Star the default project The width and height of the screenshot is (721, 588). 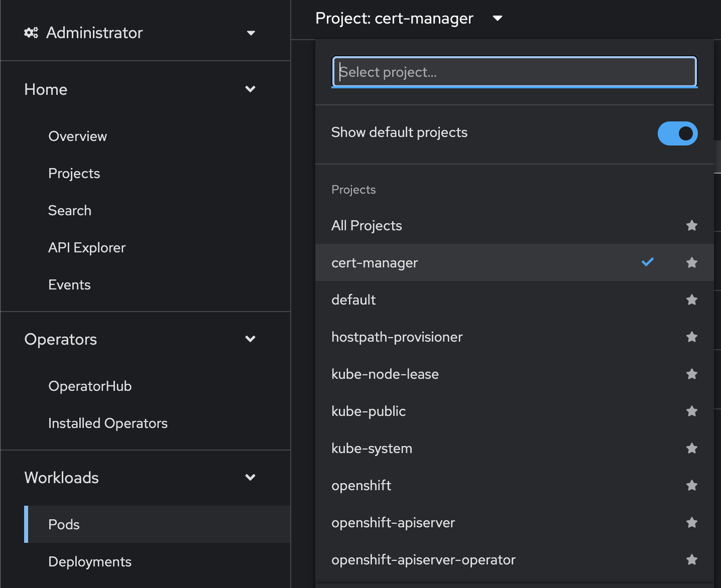pos(692,300)
